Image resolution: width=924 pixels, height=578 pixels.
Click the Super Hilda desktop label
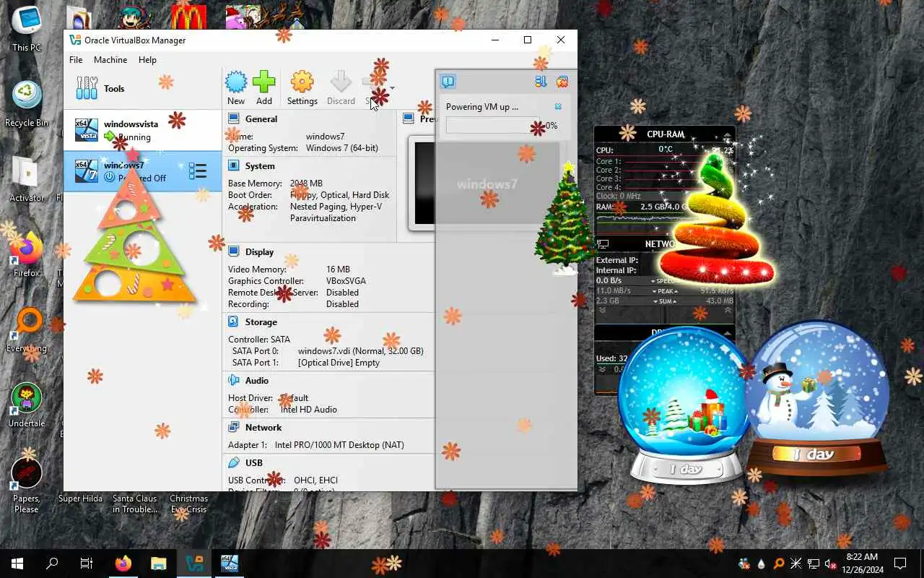(80, 499)
